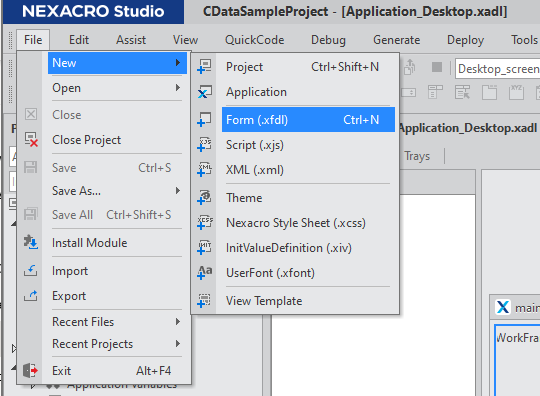The image size is (540, 396).
Task: Expand the Save As submenu arrow
Action: [178, 190]
